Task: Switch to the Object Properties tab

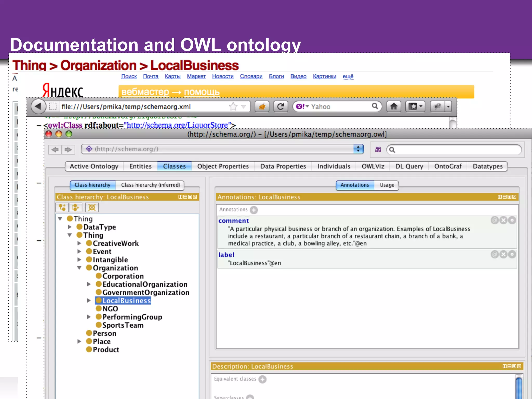Action: point(223,166)
